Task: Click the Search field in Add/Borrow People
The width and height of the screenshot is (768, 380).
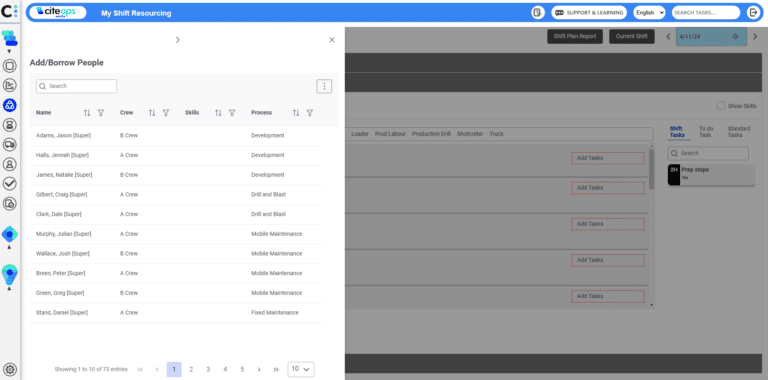Action: click(x=76, y=86)
